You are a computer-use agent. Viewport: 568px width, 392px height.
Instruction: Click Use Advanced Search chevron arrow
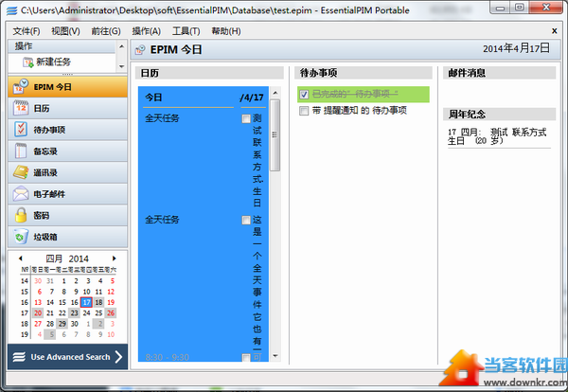point(118,357)
